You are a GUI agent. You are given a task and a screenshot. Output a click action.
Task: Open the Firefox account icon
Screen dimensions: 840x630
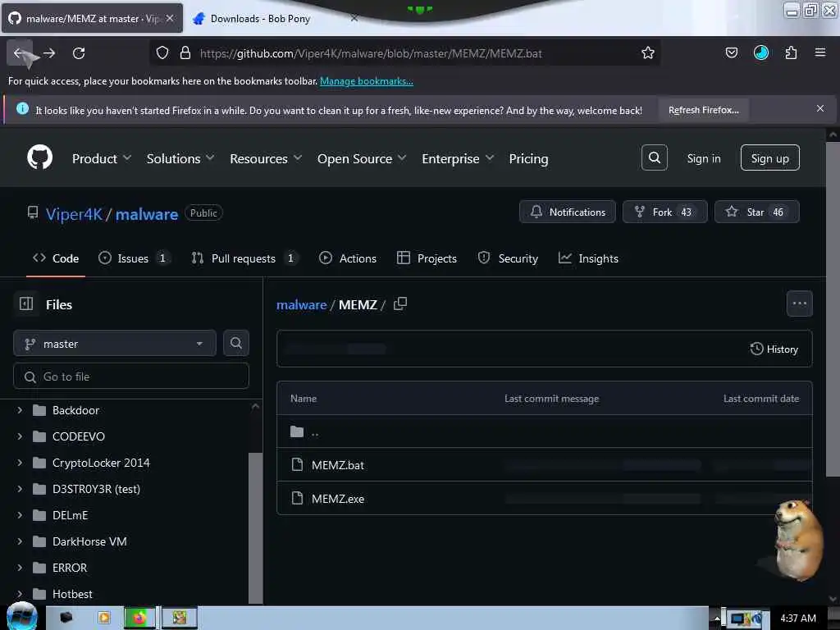(760, 53)
